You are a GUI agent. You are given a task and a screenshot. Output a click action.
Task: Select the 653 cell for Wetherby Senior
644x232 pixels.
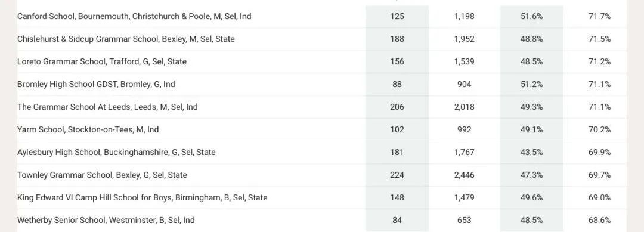(465, 220)
